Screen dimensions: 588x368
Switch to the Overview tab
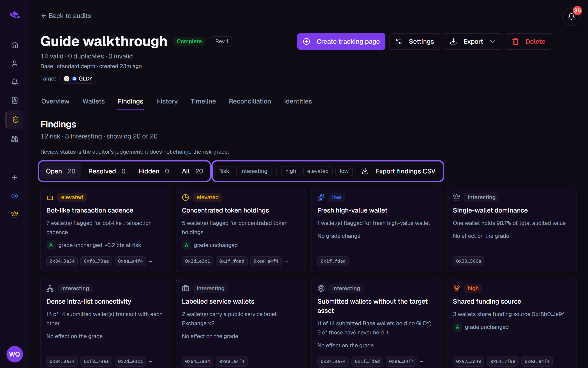pyautogui.click(x=55, y=101)
